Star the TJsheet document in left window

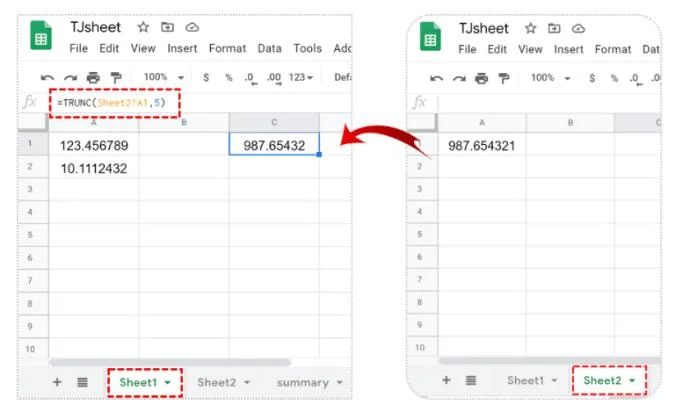coord(143,27)
